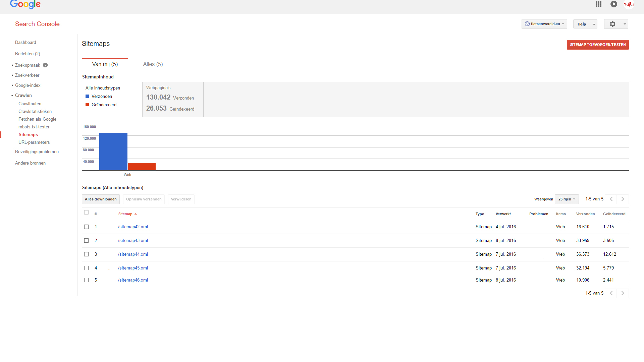The height and width of the screenshot is (362, 644).
Task: Sort by the Verzonden column header
Action: point(585,214)
